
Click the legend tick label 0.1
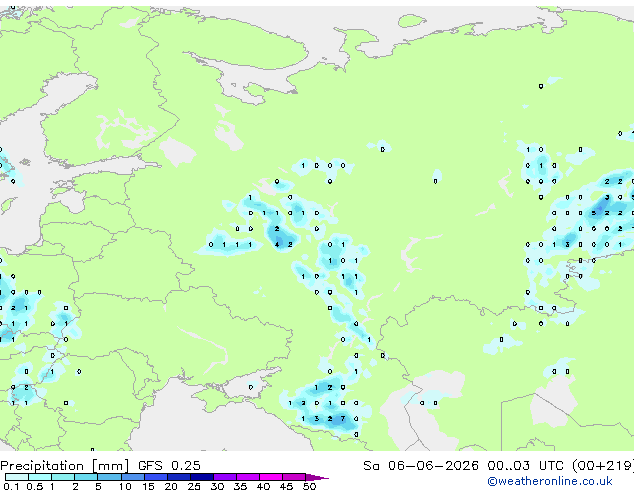tap(10, 486)
